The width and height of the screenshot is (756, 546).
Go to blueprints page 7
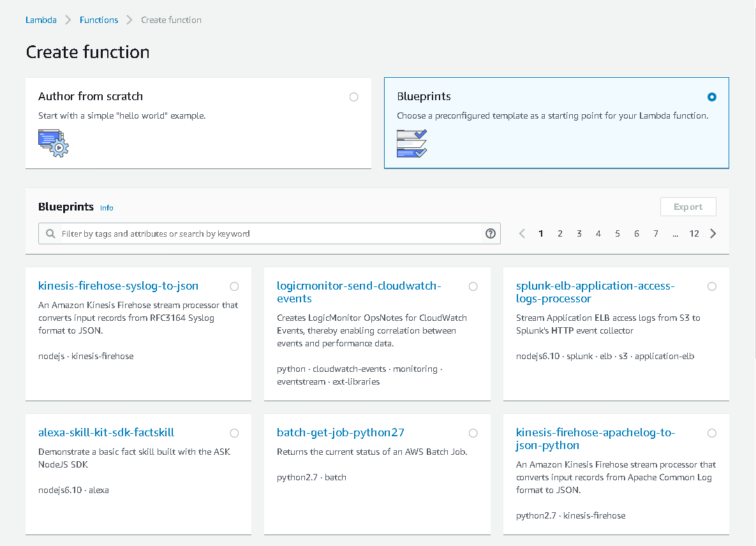pos(656,233)
